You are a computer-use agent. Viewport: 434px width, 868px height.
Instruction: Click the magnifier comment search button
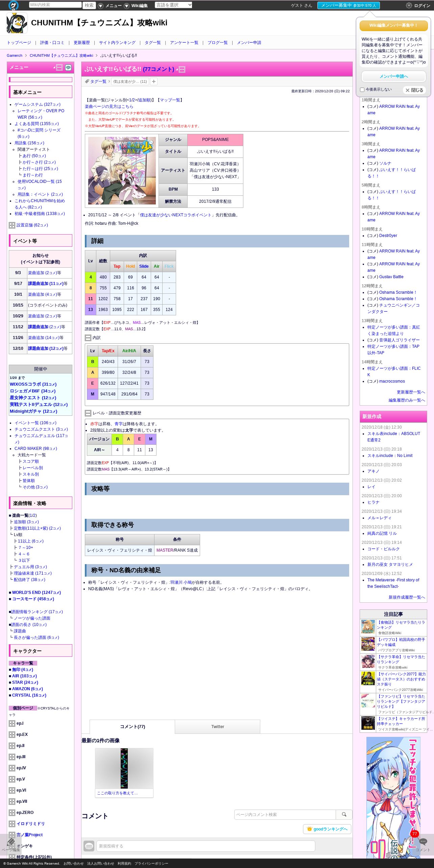point(344,815)
